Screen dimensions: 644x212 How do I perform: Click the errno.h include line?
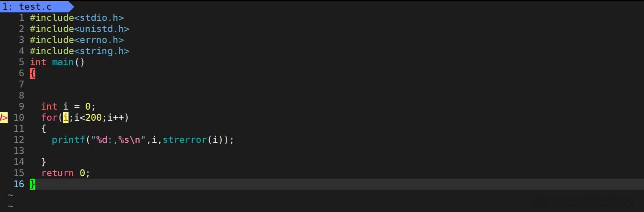point(77,40)
